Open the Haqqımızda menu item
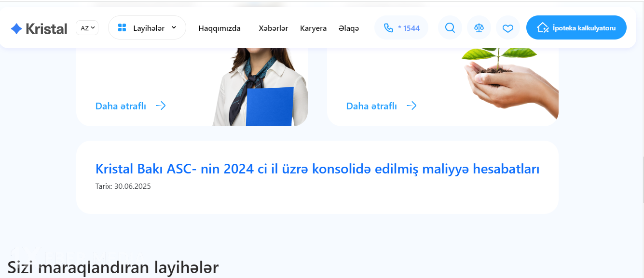 tap(219, 28)
